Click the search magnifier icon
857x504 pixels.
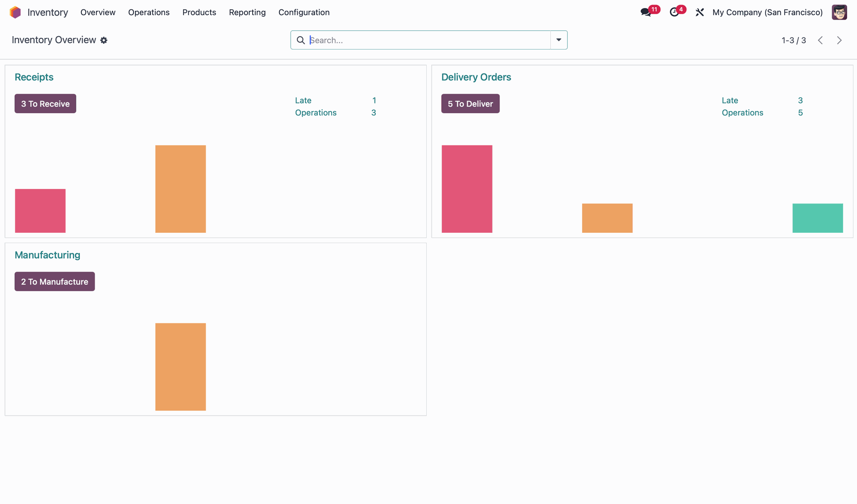[301, 40]
